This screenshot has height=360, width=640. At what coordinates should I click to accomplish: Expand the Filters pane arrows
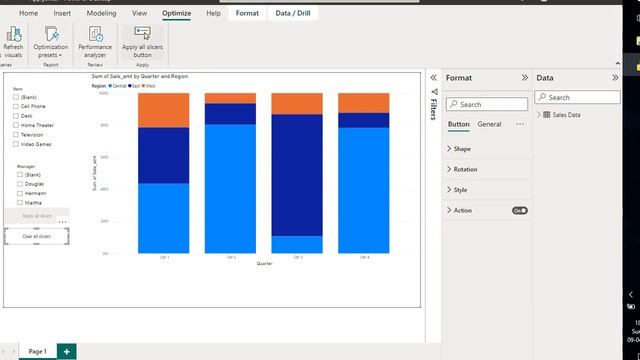point(433,78)
